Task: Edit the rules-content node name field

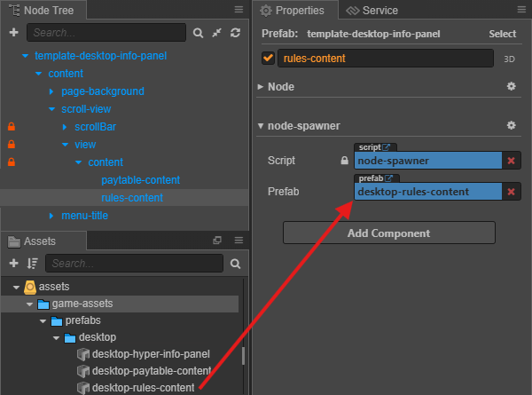Action: pyautogui.click(x=386, y=58)
